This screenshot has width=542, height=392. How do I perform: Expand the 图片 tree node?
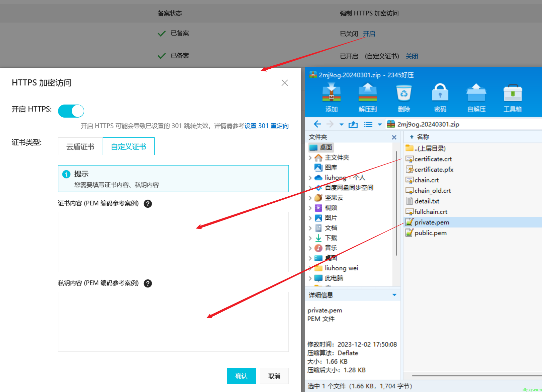tap(310, 218)
